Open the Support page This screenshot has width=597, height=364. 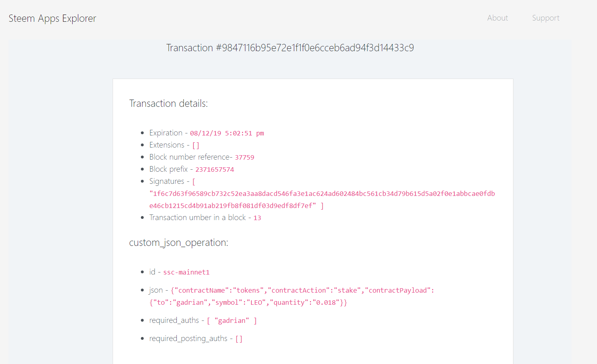click(x=546, y=18)
